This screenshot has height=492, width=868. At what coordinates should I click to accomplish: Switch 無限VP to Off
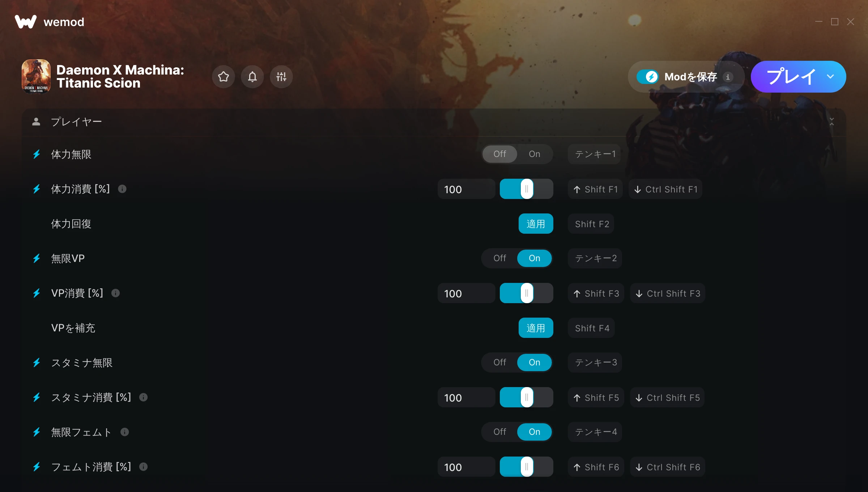500,258
